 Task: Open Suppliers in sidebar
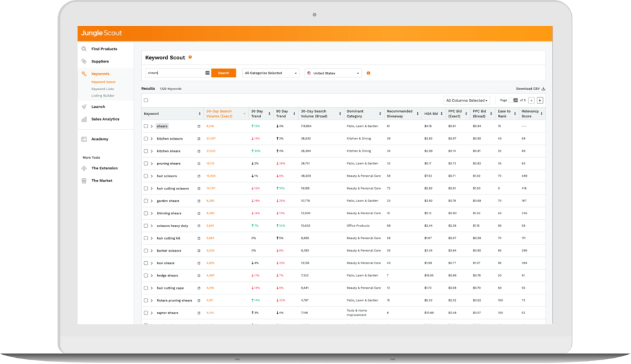coord(100,62)
